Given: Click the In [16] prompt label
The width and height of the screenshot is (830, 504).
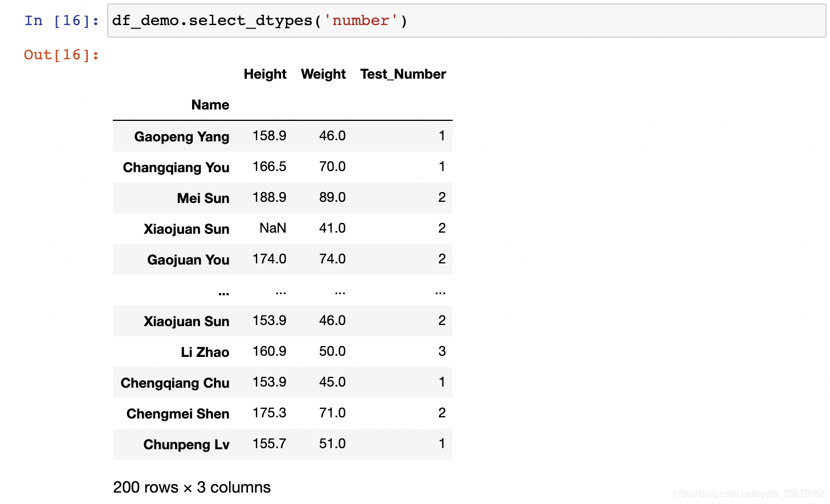Looking at the screenshot, I should (x=62, y=21).
